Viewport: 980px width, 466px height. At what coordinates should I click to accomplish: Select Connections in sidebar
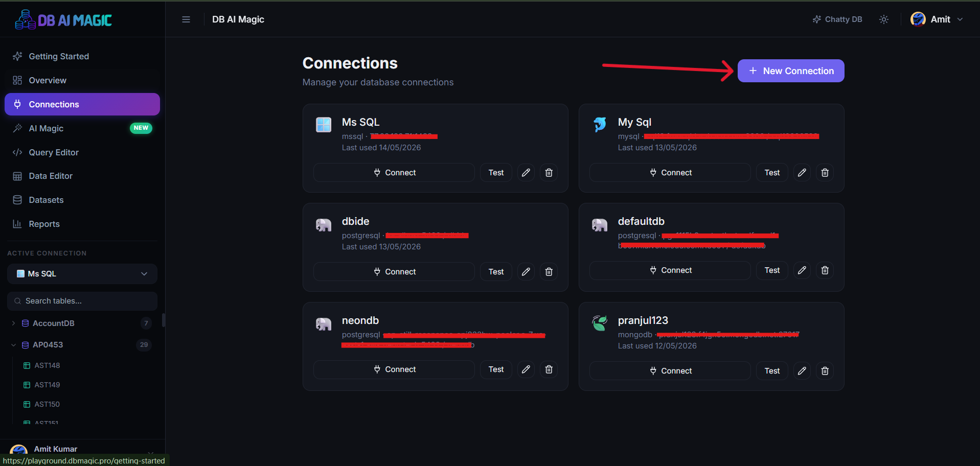(82, 104)
